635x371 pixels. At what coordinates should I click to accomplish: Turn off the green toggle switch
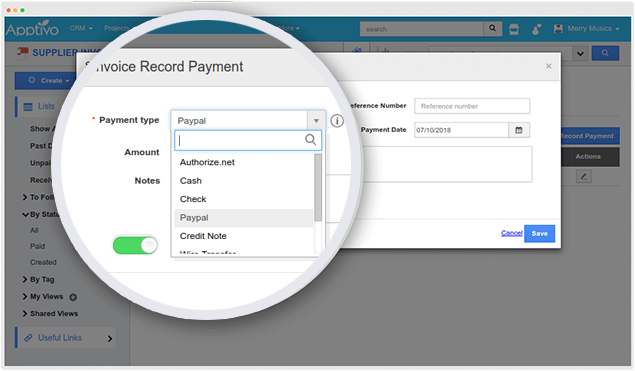click(x=135, y=245)
